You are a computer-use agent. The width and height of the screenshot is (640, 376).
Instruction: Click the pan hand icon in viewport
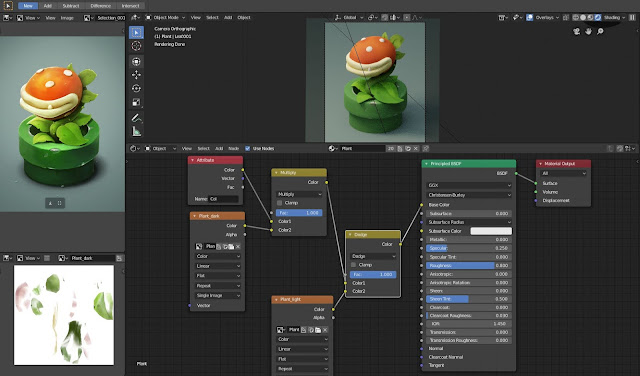click(588, 31)
